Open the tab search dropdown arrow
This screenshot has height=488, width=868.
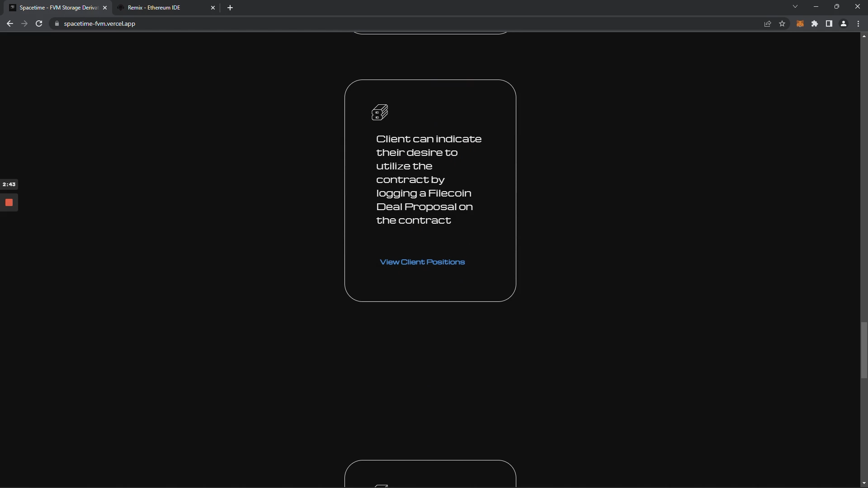[795, 6]
